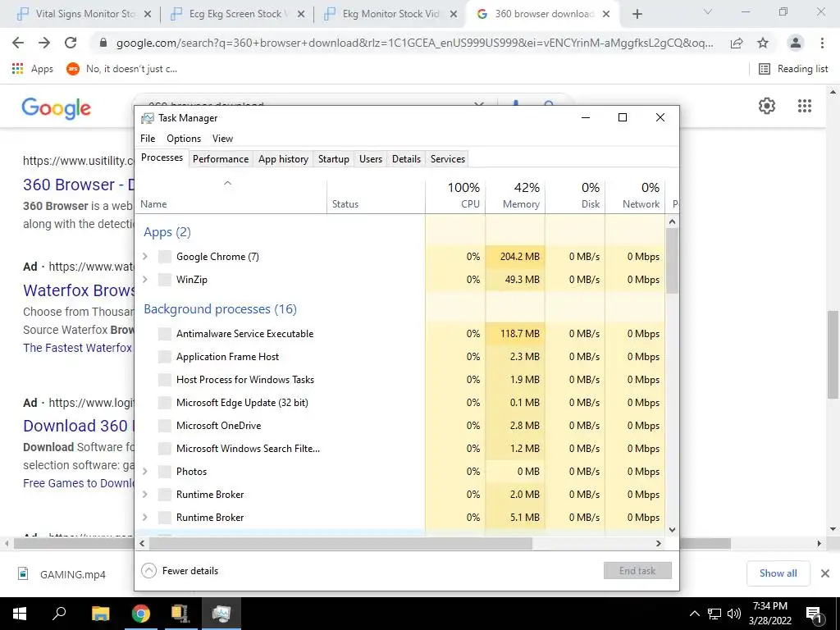Expand the second Runtime Broker row
The height and width of the screenshot is (630, 840).
(144, 518)
